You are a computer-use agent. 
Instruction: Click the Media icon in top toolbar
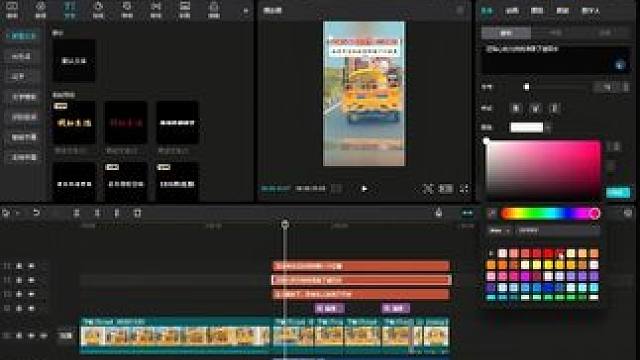[x=12, y=9]
